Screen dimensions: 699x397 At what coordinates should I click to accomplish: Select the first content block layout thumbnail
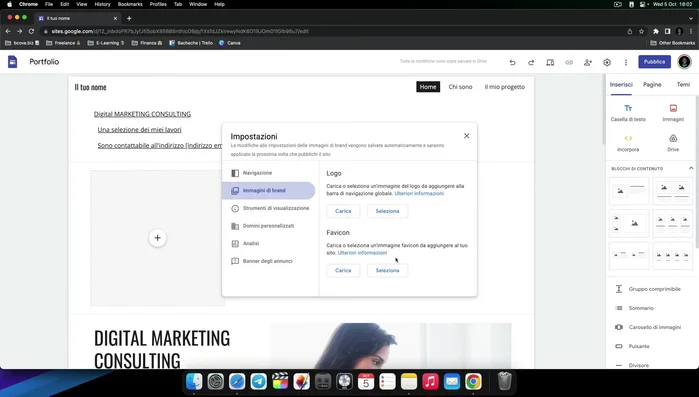point(629,191)
